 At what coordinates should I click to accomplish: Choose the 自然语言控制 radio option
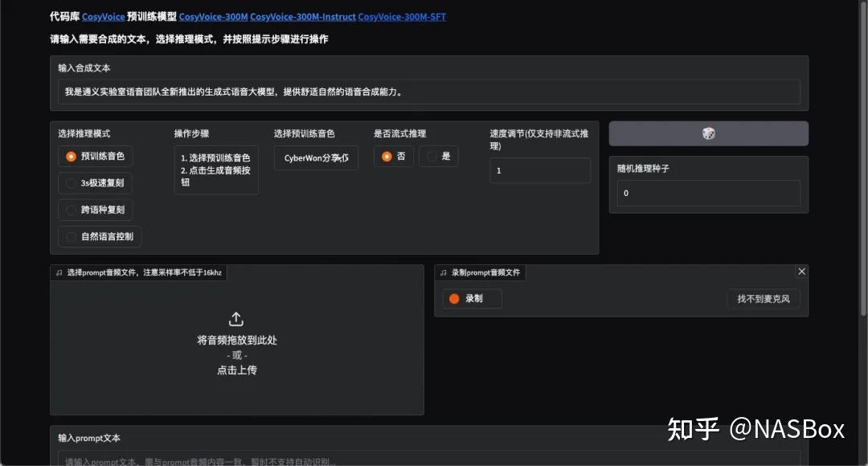pos(72,236)
